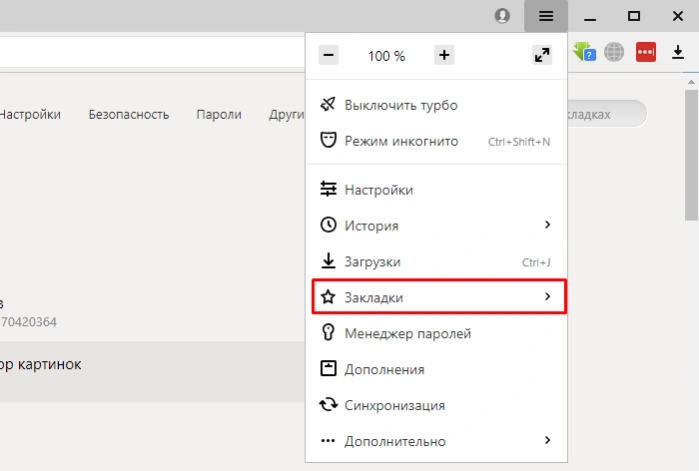Click the mask icon for incognito mode
Image resolution: width=699 pixels, height=471 pixels.
pos(328,140)
